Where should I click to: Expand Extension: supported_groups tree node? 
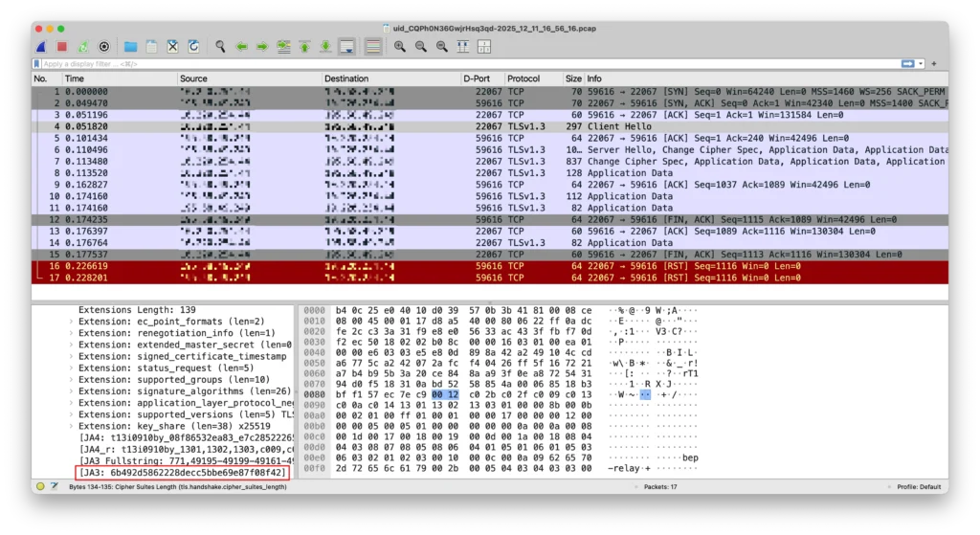click(x=71, y=380)
